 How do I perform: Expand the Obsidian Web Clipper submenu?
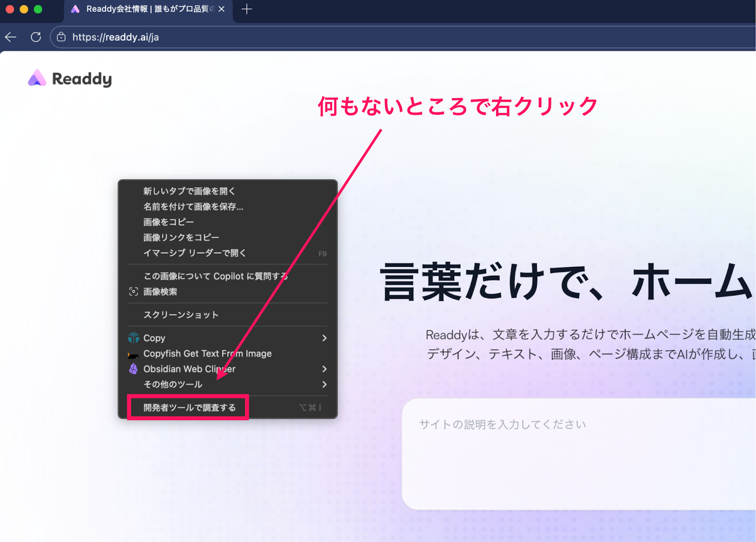point(324,369)
